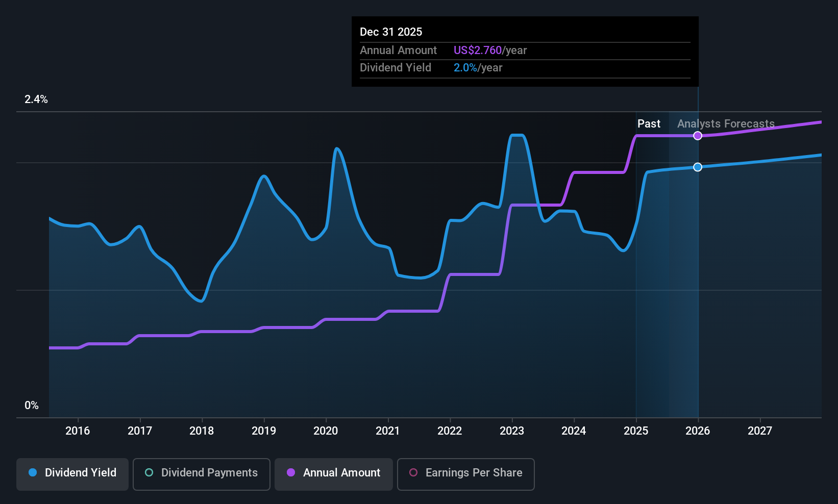
Task: Click the tooltip's Annual Amount label
Action: [x=398, y=51]
